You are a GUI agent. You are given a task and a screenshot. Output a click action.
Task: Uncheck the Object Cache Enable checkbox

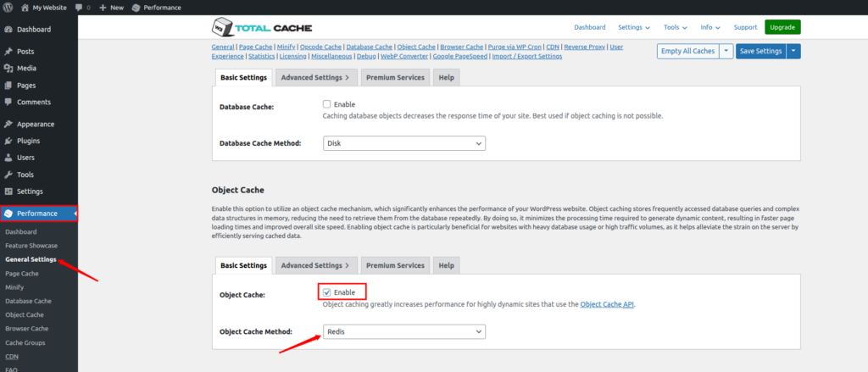click(326, 292)
